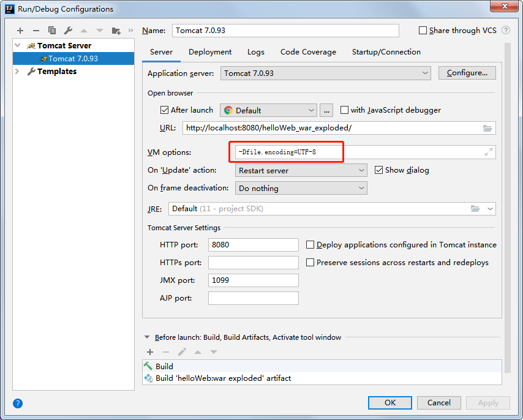Enable Deploy applications configured in Tomcat instance
The image size is (523, 420).
pyautogui.click(x=310, y=245)
